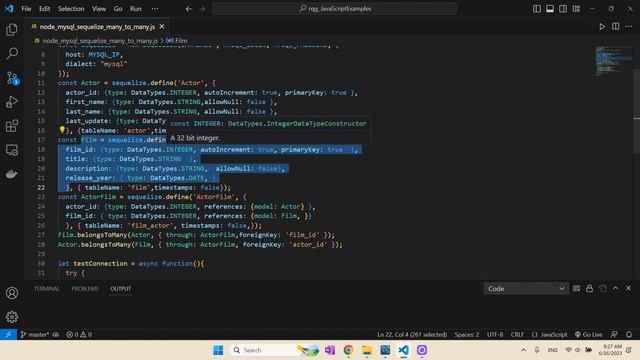Open Source Control view
This screenshot has width=640, height=360.
(12, 78)
